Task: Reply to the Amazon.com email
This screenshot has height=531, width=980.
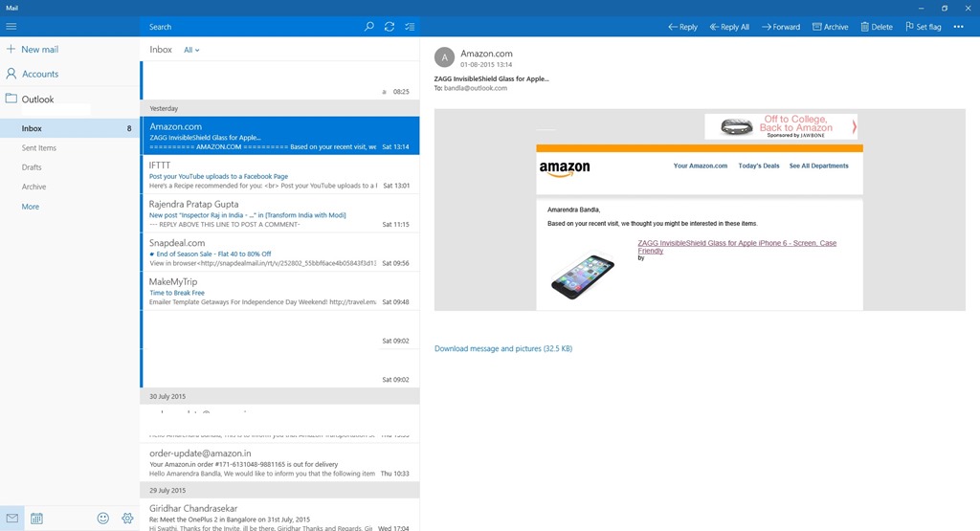Action: (682, 27)
